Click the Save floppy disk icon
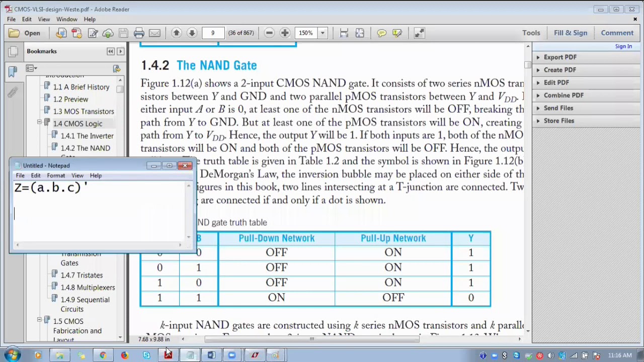 click(x=123, y=33)
